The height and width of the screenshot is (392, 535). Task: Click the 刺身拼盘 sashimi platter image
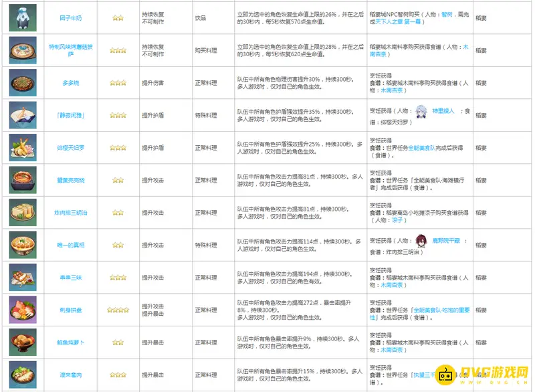[23, 310]
